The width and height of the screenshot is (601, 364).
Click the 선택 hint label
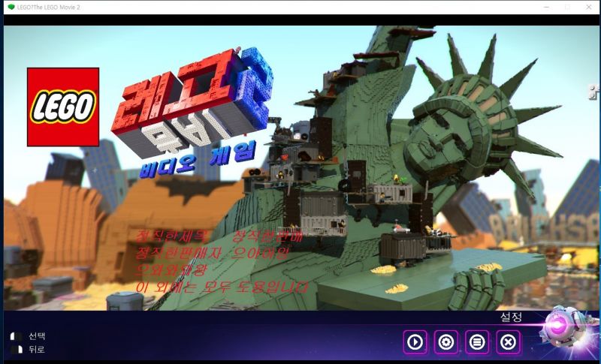(x=37, y=336)
